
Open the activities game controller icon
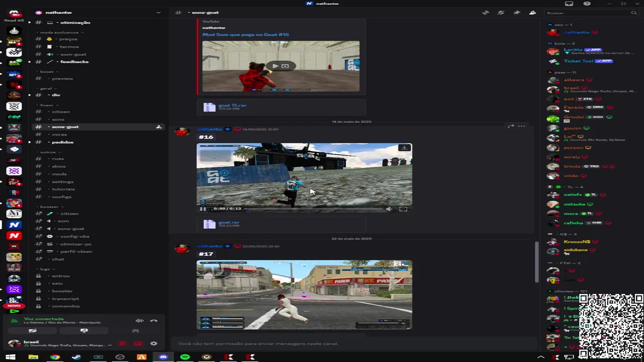pyautogui.click(x=135, y=331)
